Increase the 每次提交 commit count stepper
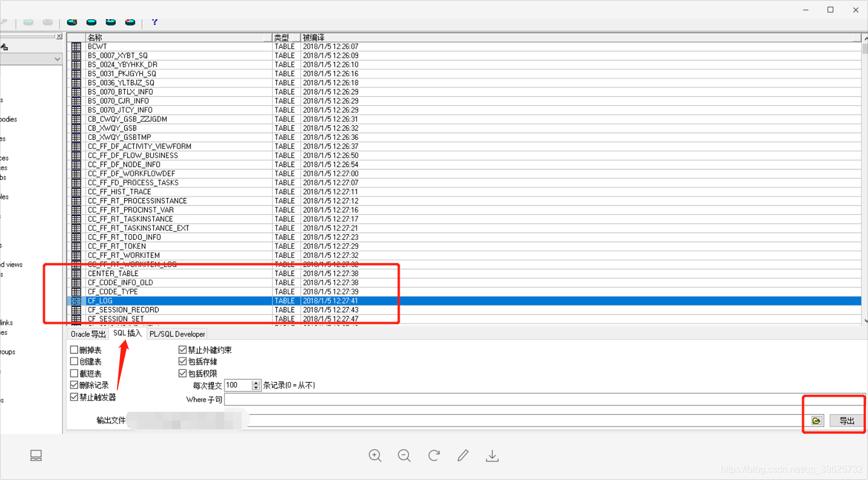Viewport: 868px width, 480px height. coord(256,383)
